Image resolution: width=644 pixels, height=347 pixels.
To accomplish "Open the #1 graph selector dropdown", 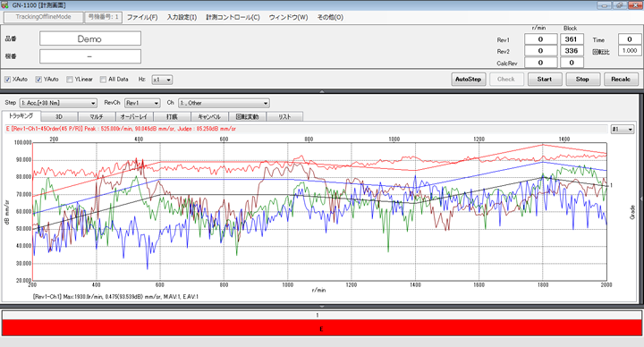I will [623, 130].
